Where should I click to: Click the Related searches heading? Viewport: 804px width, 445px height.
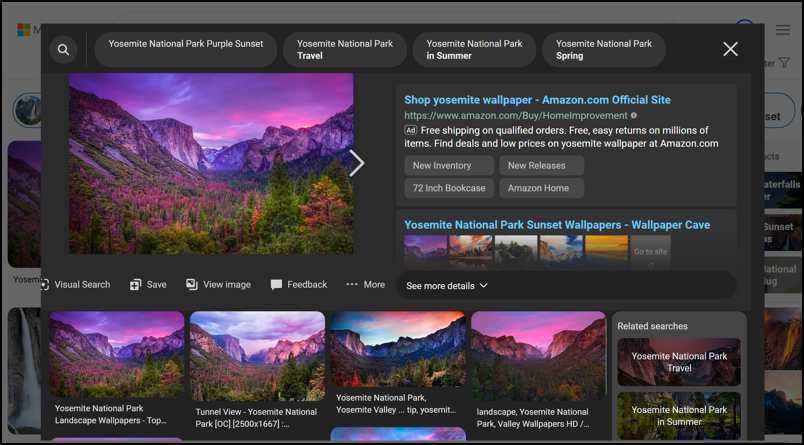pyautogui.click(x=652, y=326)
